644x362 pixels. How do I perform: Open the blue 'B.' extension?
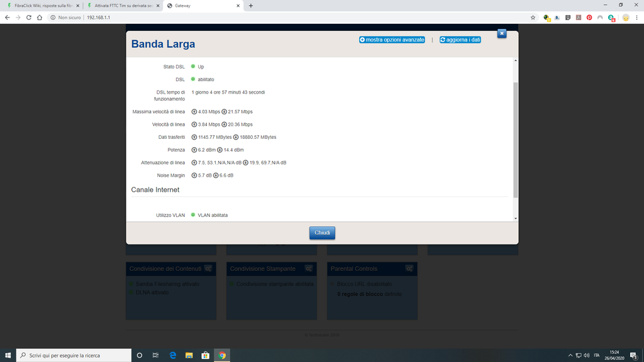557,18
